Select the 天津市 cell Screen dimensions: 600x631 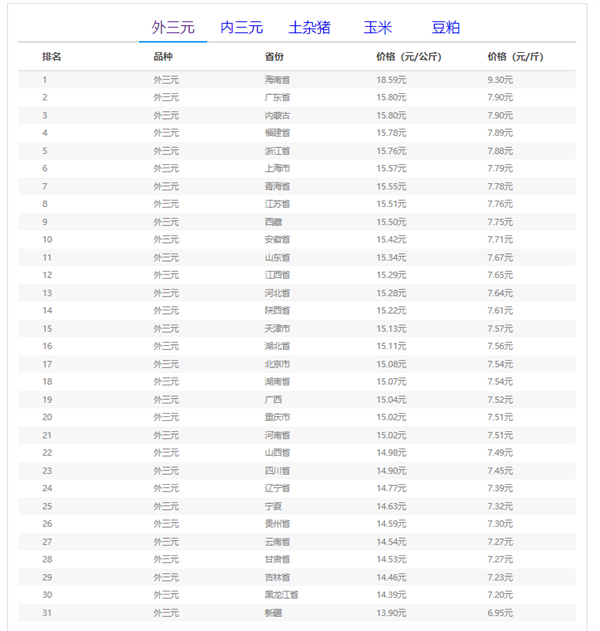tap(277, 329)
